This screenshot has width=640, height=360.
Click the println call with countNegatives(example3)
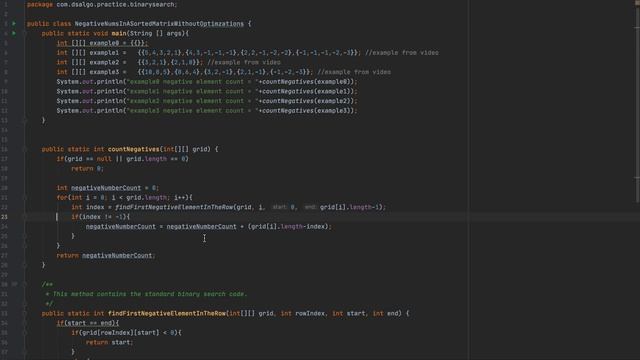click(207, 111)
